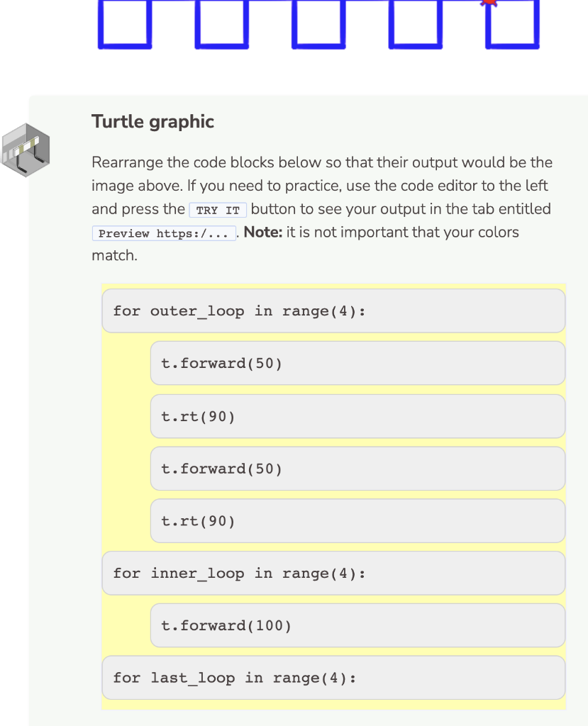Viewport: 588px width, 726px height.
Task: Select the 'for last_loop in range(4):' block
Action: tap(333, 678)
